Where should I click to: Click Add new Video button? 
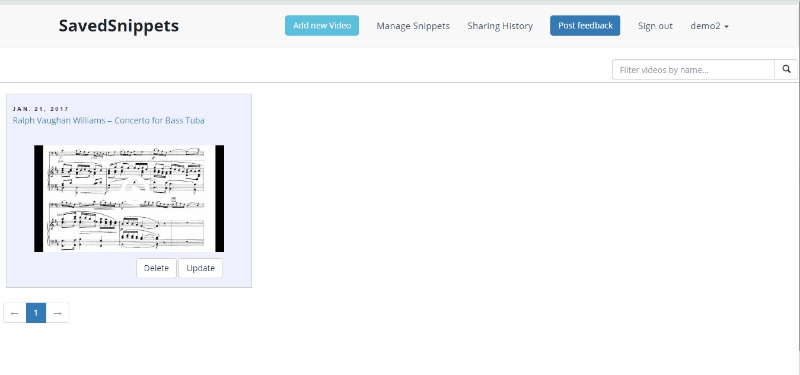click(x=322, y=26)
